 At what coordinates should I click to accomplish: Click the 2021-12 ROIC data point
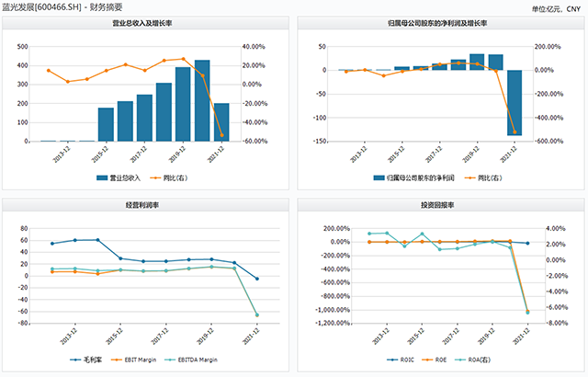[x=527, y=243]
